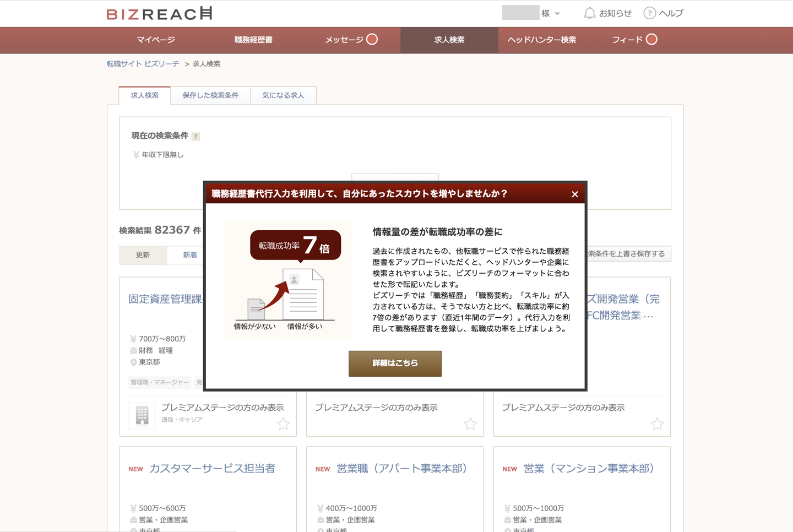Click the 詳細はこちら button
793x532 pixels.
pyautogui.click(x=395, y=363)
